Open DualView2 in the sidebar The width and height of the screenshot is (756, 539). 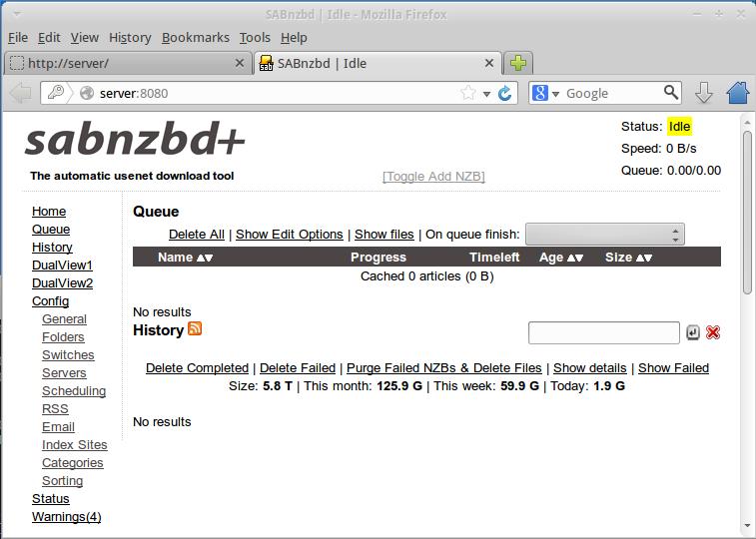(x=62, y=283)
